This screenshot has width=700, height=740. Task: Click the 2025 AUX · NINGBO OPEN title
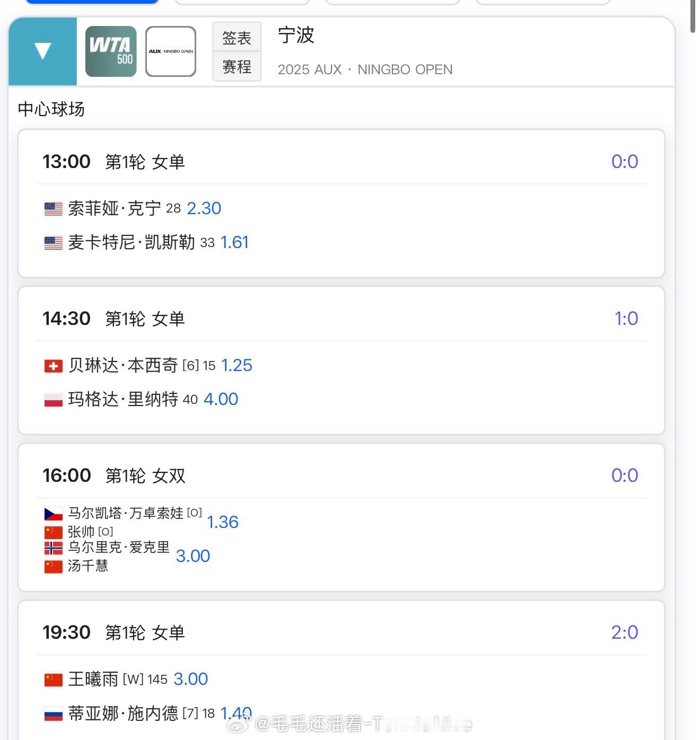[365, 69]
